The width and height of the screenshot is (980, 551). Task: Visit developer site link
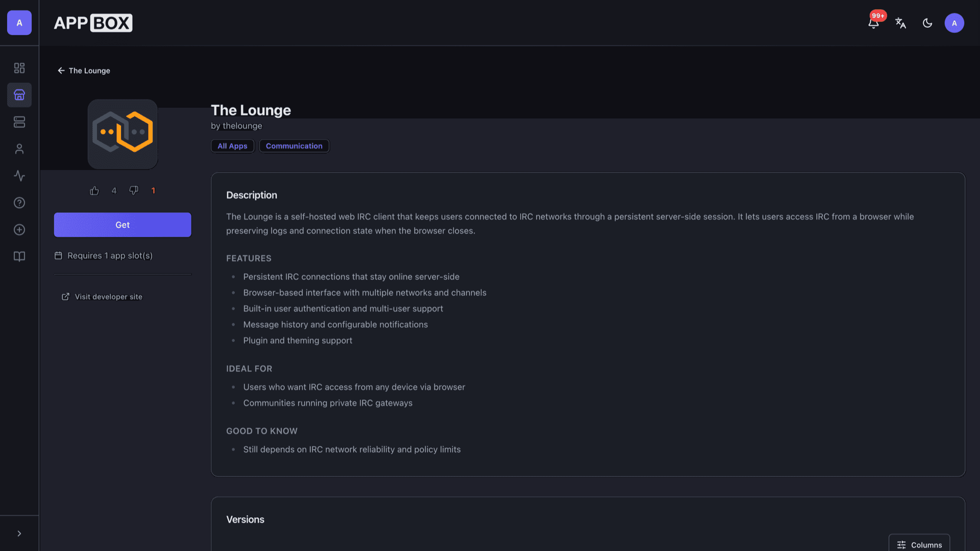click(102, 297)
